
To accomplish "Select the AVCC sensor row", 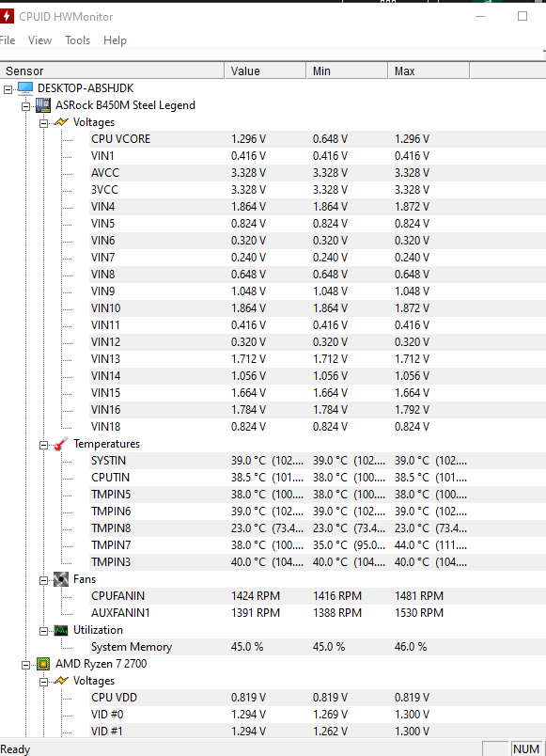I will click(318, 173).
